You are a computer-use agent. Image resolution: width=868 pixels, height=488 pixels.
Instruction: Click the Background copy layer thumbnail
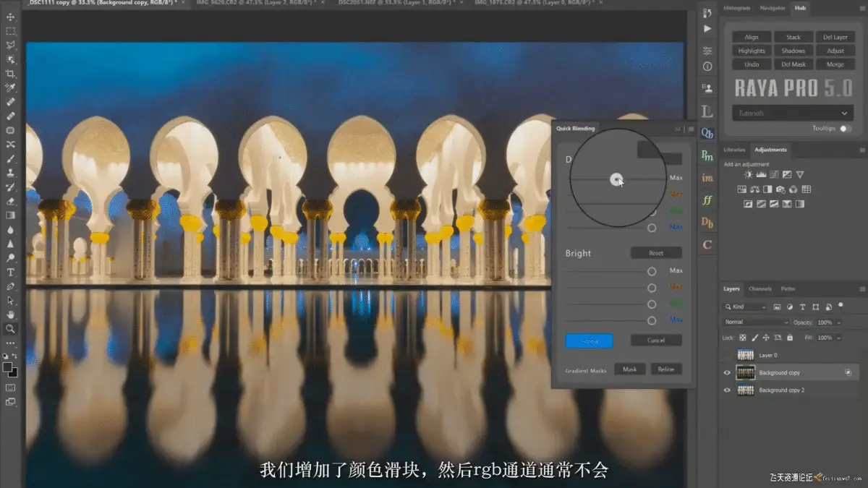(x=745, y=372)
